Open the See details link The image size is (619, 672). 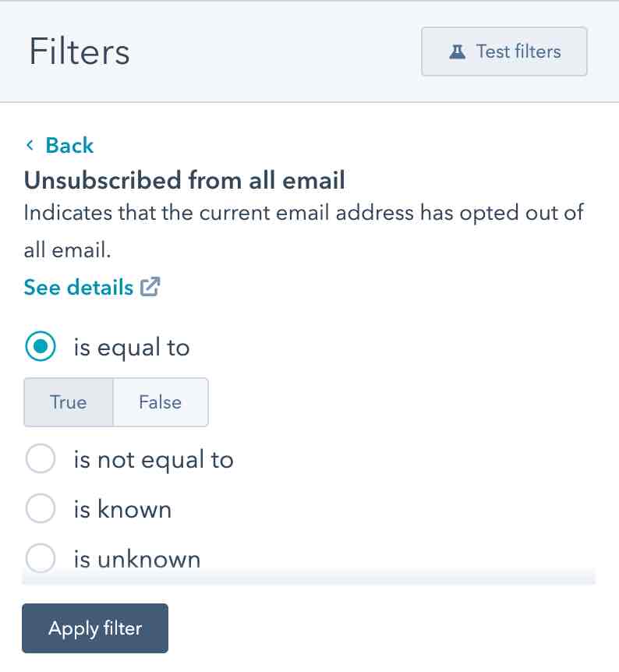78,287
